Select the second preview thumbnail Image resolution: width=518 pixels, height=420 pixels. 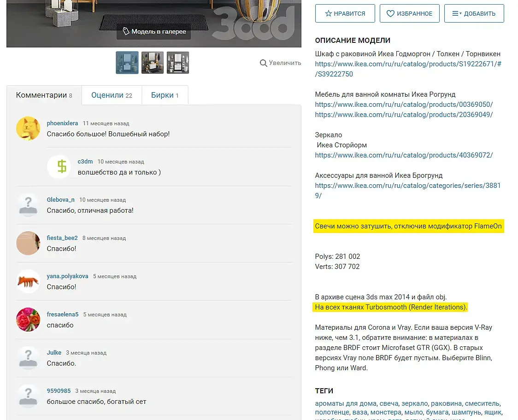[152, 63]
